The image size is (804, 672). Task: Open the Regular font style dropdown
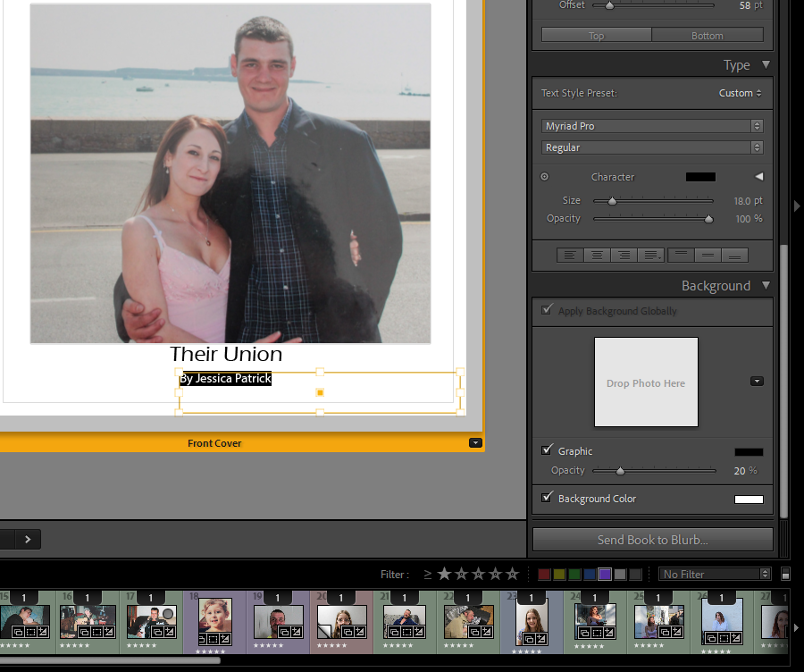(x=652, y=147)
